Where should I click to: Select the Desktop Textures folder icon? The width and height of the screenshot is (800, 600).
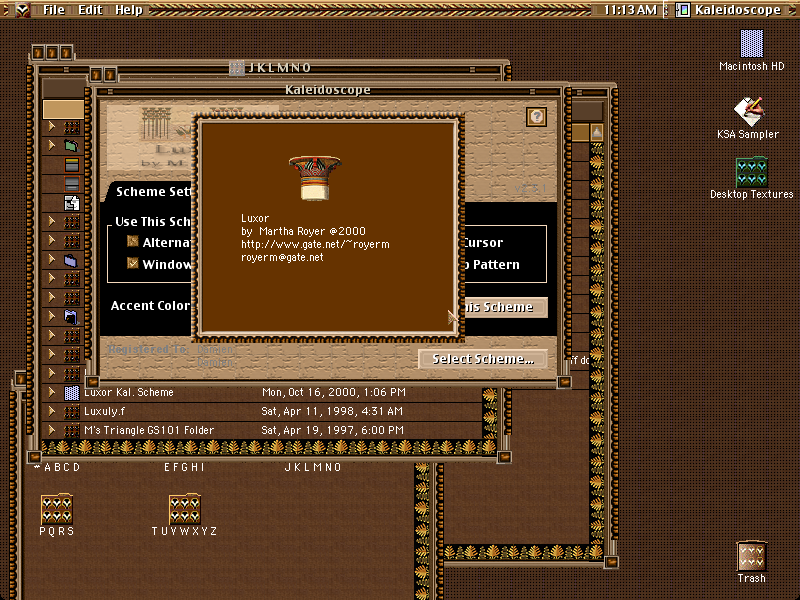pos(752,172)
